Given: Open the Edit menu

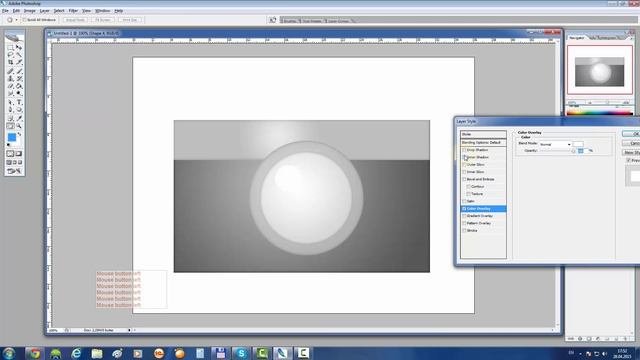Looking at the screenshot, I should (16, 11).
